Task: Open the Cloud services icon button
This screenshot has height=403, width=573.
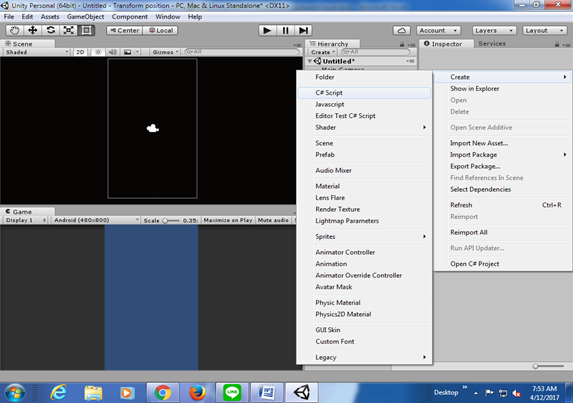Action: (x=401, y=30)
